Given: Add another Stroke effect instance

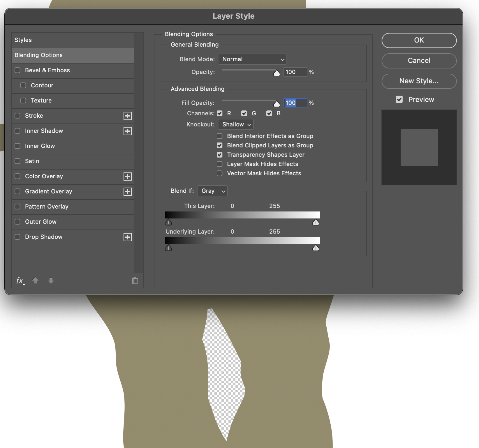Looking at the screenshot, I should 128,116.
